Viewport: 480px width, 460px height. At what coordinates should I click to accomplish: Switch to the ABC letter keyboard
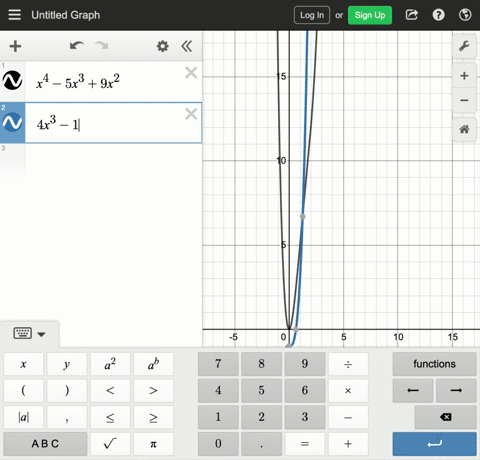click(45, 444)
